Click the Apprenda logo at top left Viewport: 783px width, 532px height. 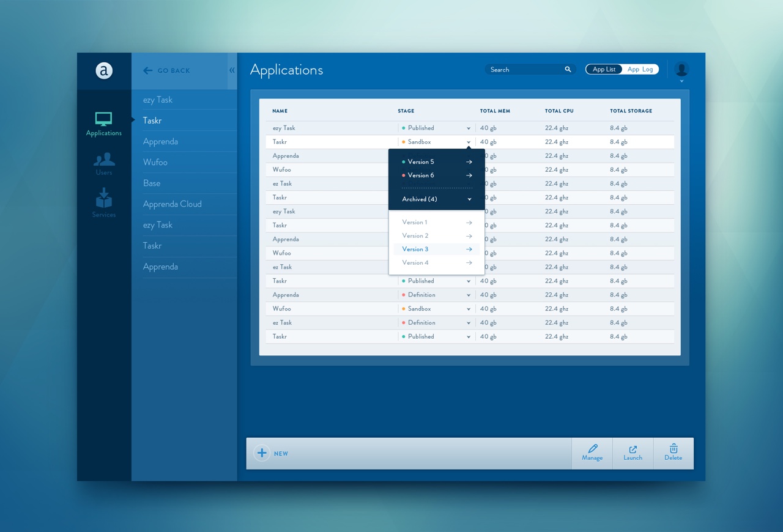coord(104,71)
